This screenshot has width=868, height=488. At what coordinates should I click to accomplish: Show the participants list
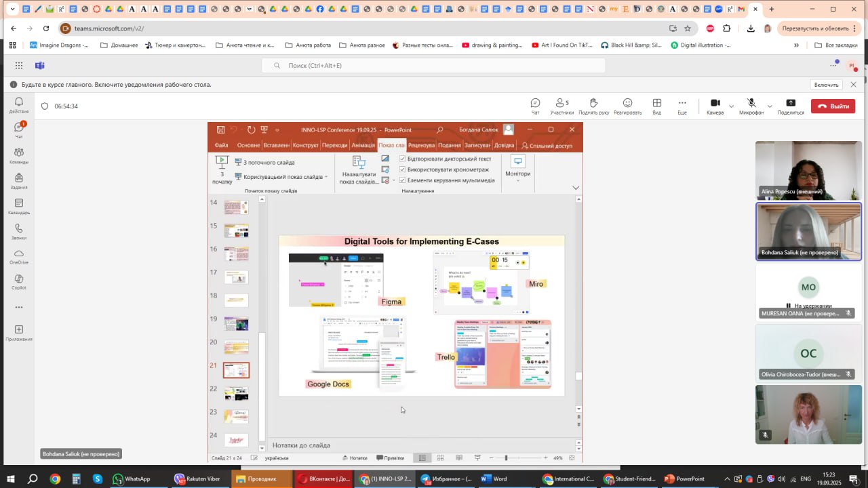pyautogui.click(x=561, y=106)
